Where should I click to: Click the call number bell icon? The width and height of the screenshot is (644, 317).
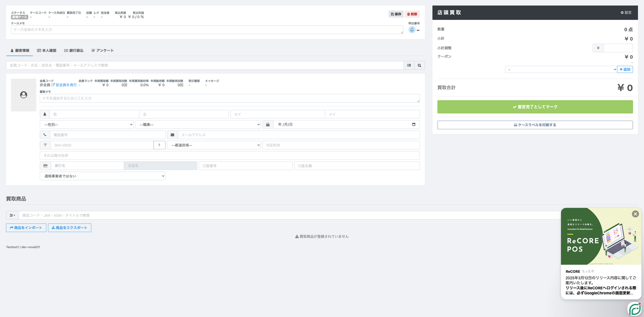tap(412, 30)
